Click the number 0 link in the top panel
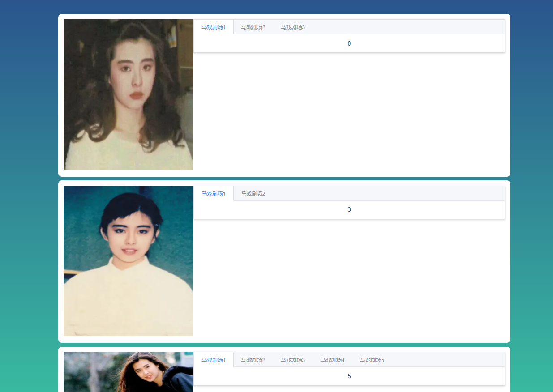Screen dimensions: 553x392 (x=349, y=43)
